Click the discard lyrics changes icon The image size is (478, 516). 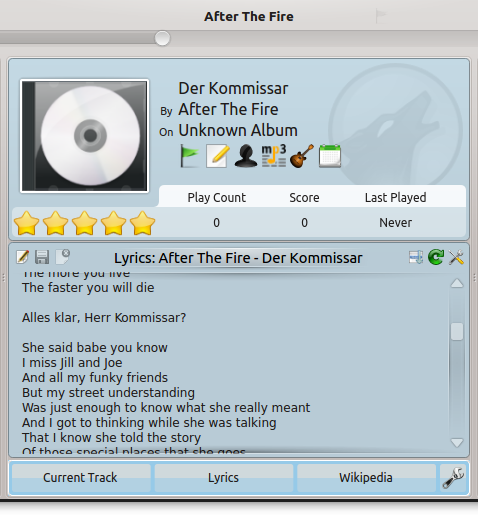(62, 257)
